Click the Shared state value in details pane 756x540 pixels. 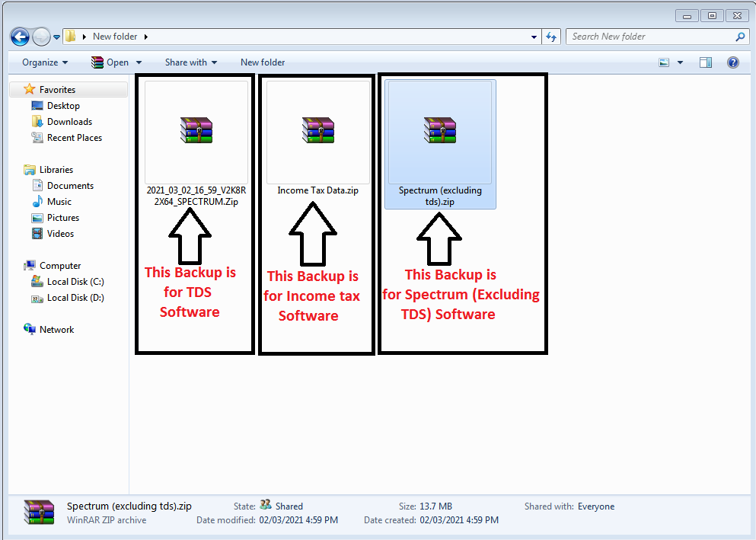click(x=289, y=506)
